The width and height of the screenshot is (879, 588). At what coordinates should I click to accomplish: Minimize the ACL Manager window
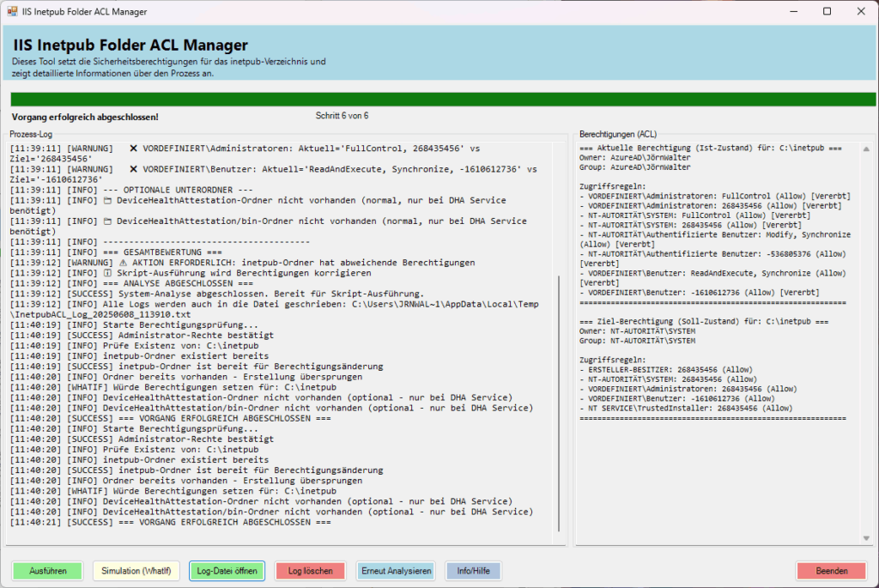[787, 12]
